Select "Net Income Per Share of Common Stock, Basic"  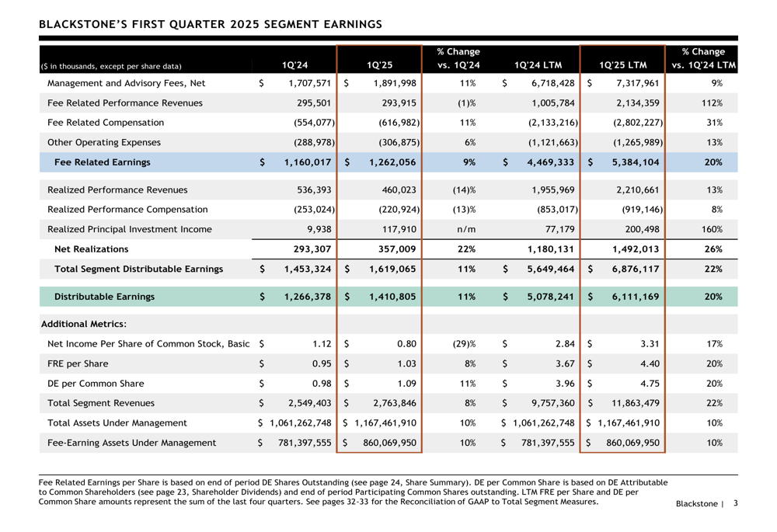148,344
